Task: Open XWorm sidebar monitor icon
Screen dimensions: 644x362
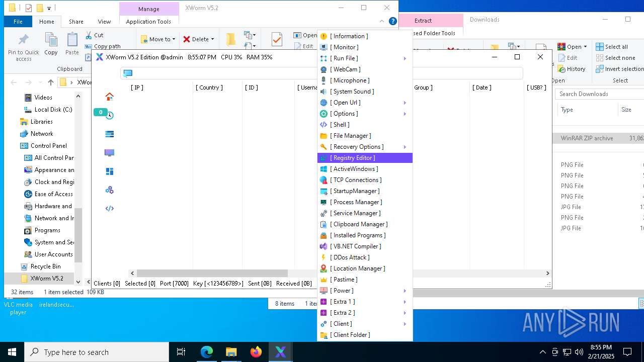Action: tap(109, 153)
